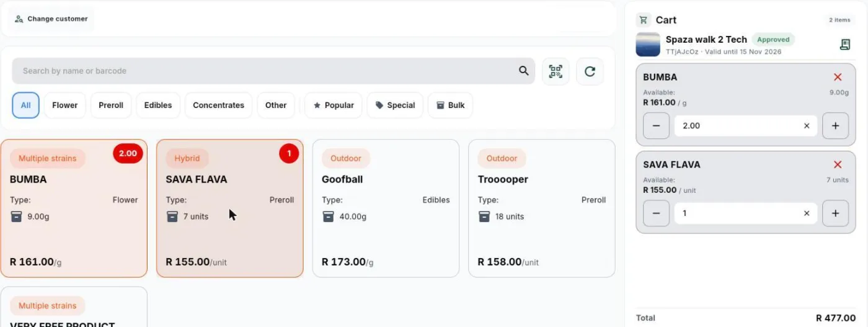Show Popular products
Image resolution: width=868 pixels, height=327 pixels.
click(334, 105)
